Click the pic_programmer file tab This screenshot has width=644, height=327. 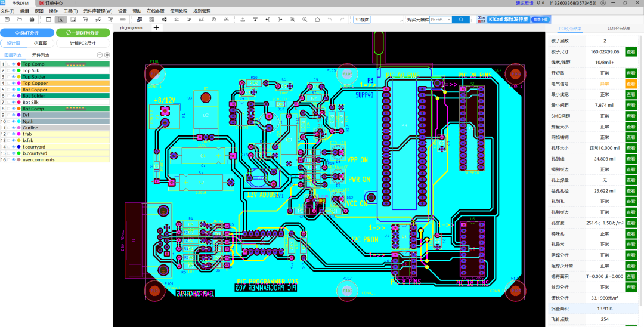(x=132, y=28)
